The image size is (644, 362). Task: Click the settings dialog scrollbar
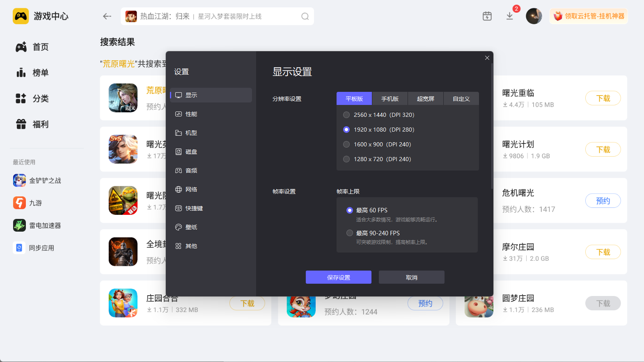click(x=492, y=126)
